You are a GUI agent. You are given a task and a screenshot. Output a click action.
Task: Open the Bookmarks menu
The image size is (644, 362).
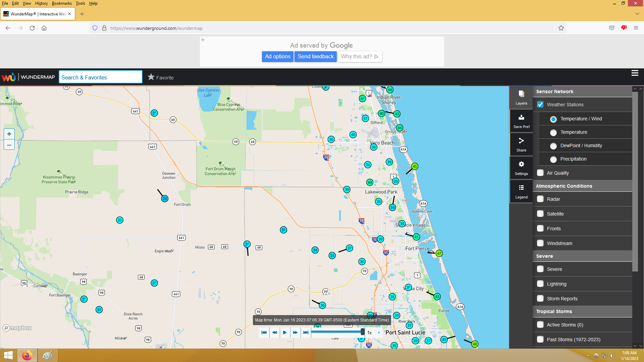click(62, 3)
